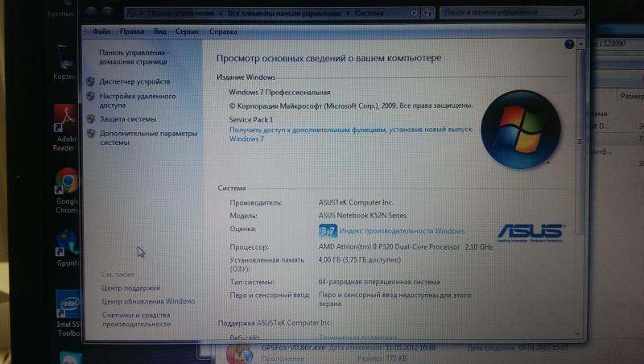Click the shield icon beside Защита системы

click(91, 118)
